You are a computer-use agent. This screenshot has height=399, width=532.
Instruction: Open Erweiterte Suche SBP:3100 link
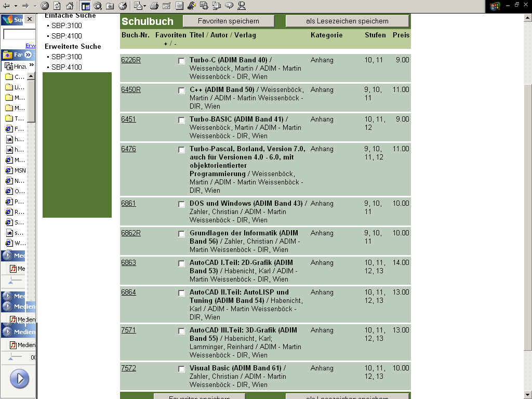[66, 57]
